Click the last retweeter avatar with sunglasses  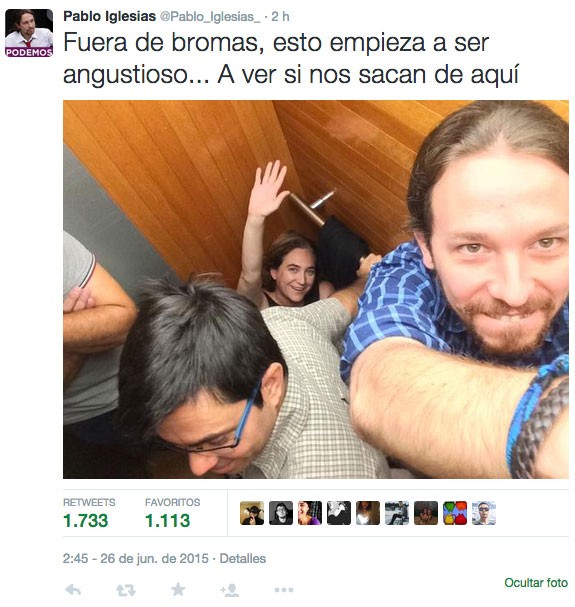click(484, 513)
